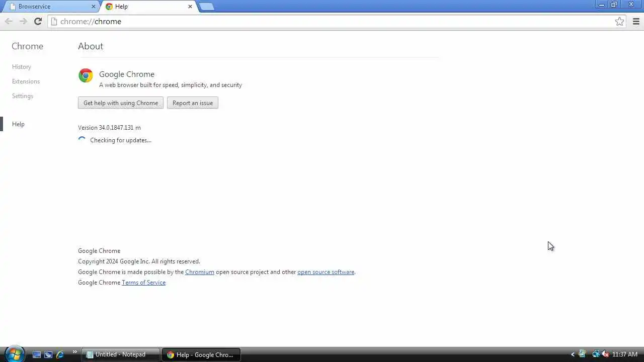Close the Browservice tab
This screenshot has height=362, width=644.
click(94, 7)
